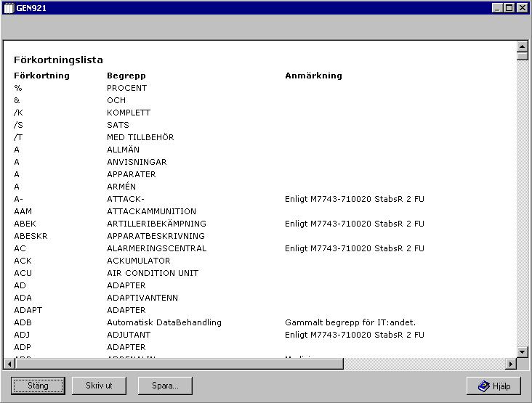
Task: Click the ADA abbreviation
Action: pos(23,298)
